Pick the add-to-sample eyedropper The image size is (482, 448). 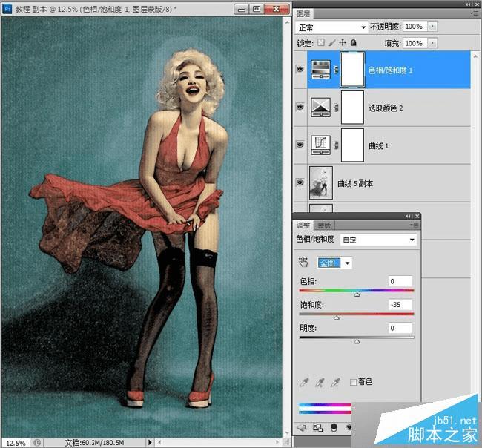320,382
